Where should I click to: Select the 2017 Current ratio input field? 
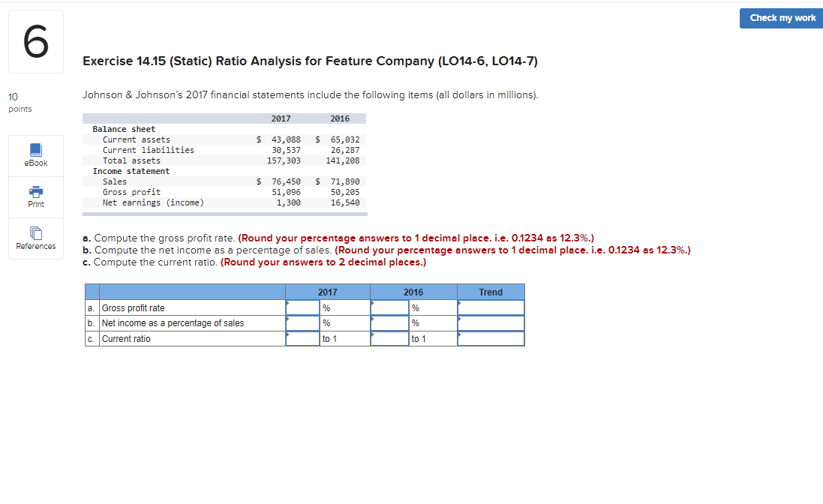click(304, 338)
